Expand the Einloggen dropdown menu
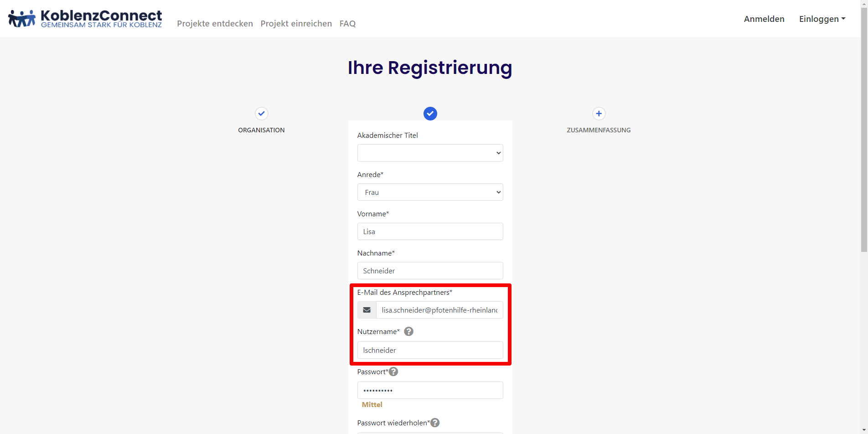The width and height of the screenshot is (868, 434). point(822,19)
